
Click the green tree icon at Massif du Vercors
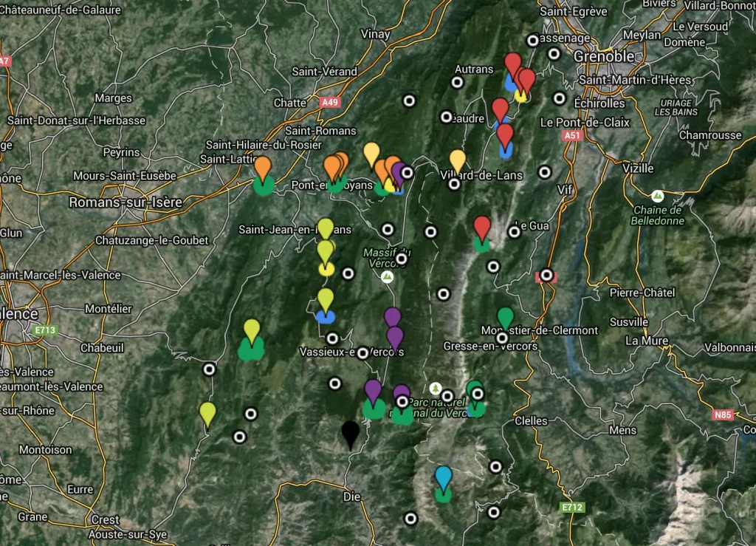[387, 277]
